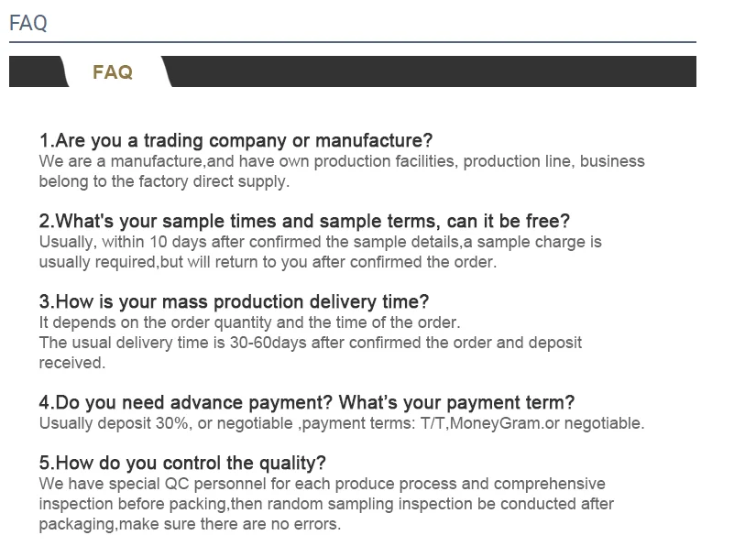Click the gold FAQ tab label
756x557 pixels.
pyautogui.click(x=113, y=72)
